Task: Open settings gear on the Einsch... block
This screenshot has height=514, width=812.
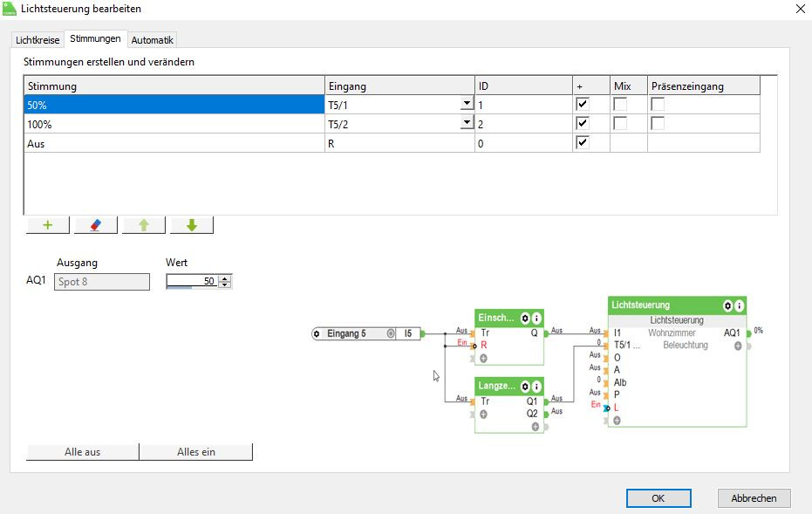Action: coord(525,318)
